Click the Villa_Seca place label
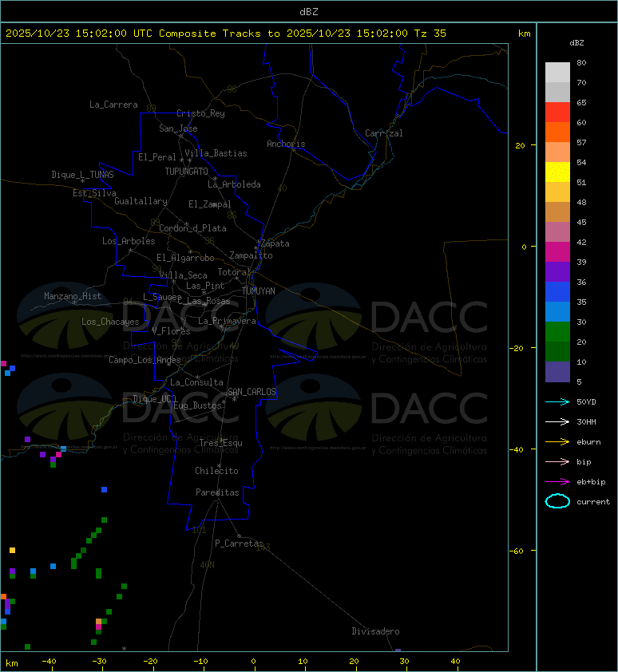This screenshot has height=672, width=618. 183,275
